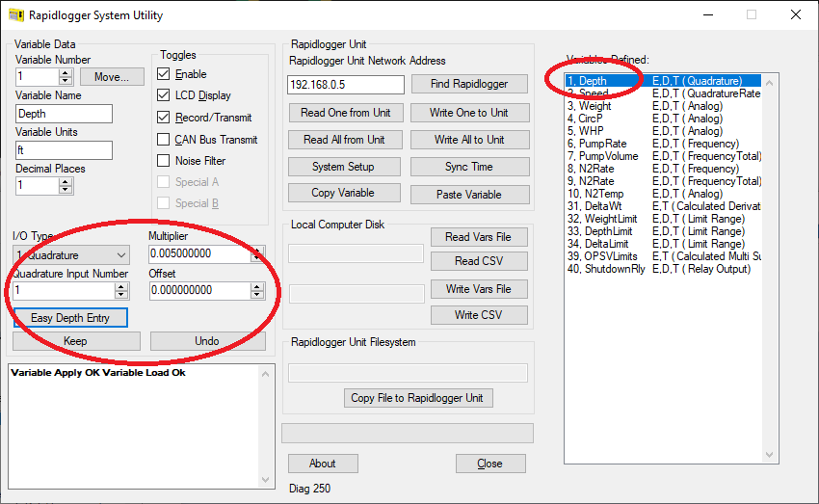Decrease Decimal Places with down arrow

(66, 189)
